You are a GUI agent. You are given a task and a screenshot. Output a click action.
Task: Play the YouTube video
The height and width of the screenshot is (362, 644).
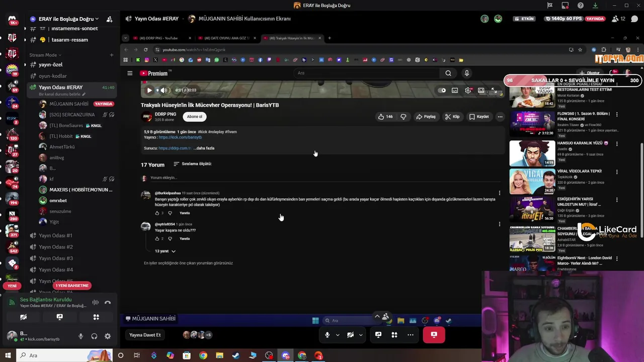coord(149,90)
